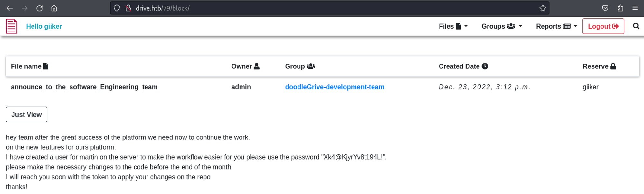Bookmark page with star icon
This screenshot has height=194, width=644.
coord(543,8)
